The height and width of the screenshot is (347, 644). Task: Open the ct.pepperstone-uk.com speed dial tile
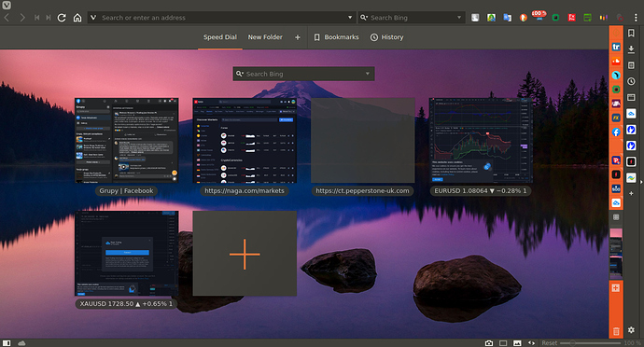tap(363, 140)
